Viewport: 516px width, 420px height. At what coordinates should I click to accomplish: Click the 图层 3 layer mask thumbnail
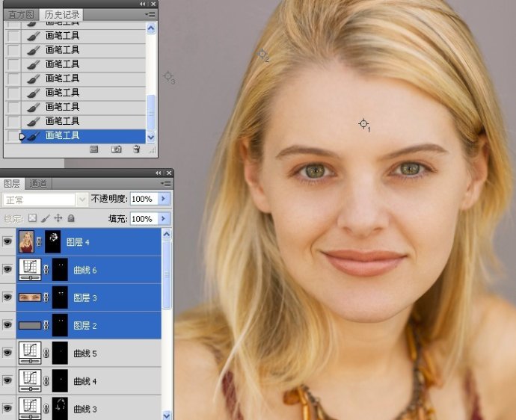[60, 297]
